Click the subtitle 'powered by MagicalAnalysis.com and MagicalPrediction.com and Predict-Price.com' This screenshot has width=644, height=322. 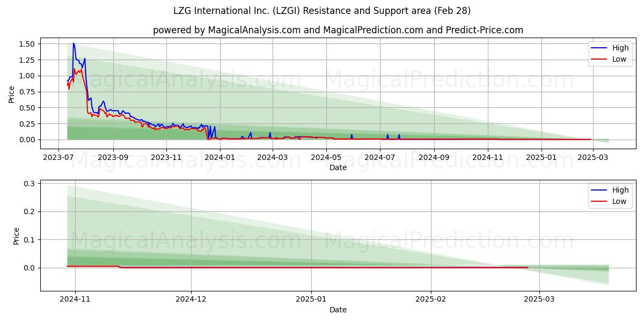pos(338,30)
